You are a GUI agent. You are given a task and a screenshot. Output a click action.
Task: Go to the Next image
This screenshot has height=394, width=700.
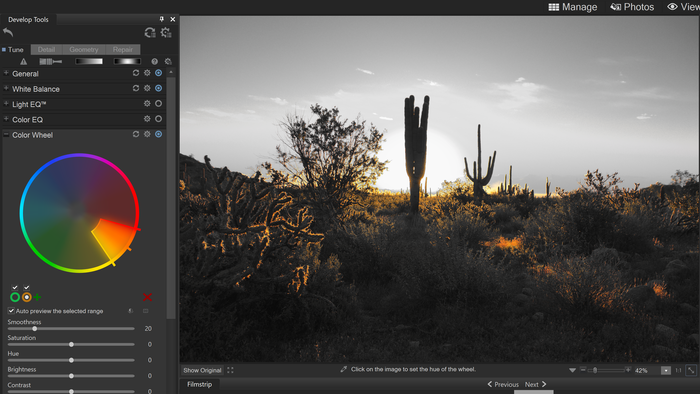point(535,384)
